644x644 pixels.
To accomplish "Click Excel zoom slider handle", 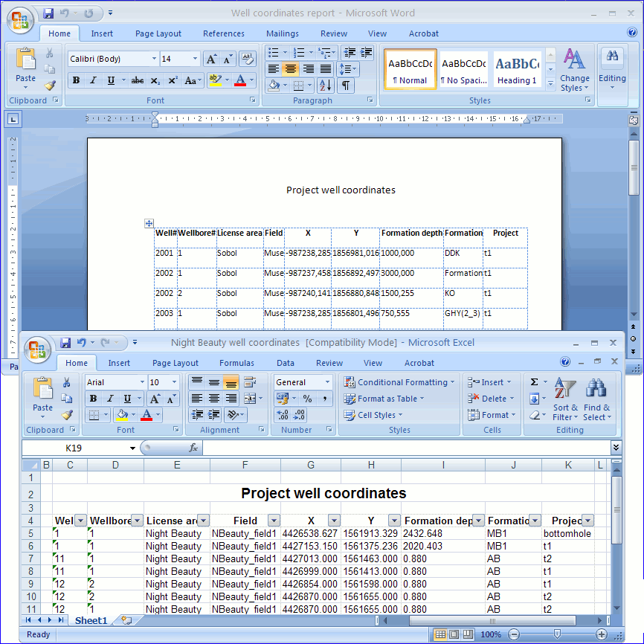I will tap(557, 634).
